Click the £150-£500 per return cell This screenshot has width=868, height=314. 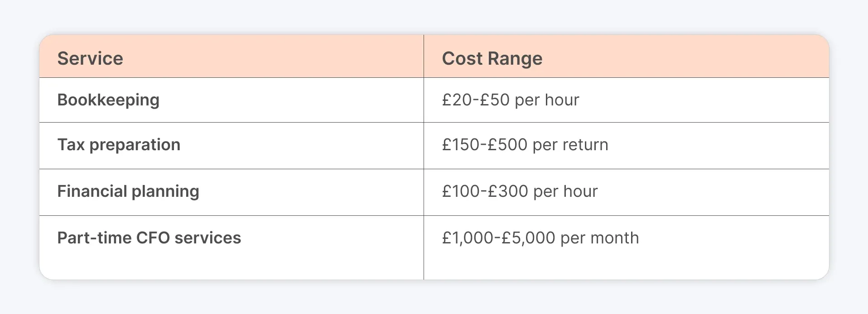pyautogui.click(x=525, y=145)
